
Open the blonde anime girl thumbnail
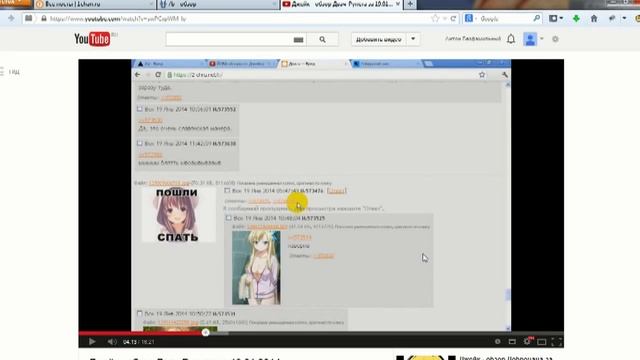click(256, 267)
